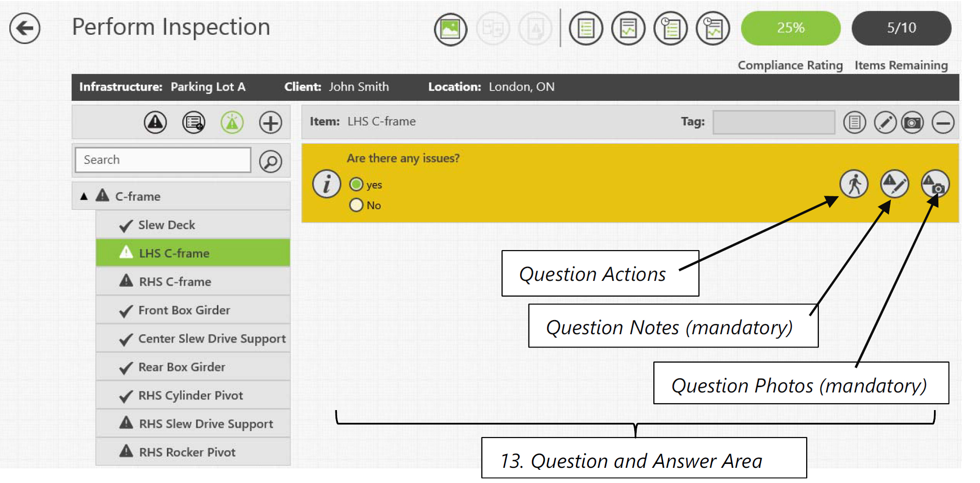The width and height of the screenshot is (980, 483).
Task: Click into the Tag input field
Action: click(773, 122)
